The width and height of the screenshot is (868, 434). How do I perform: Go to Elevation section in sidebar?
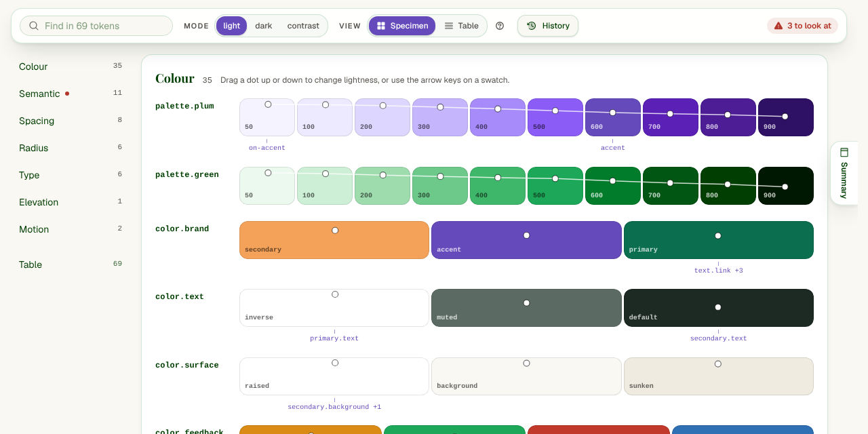point(71,202)
